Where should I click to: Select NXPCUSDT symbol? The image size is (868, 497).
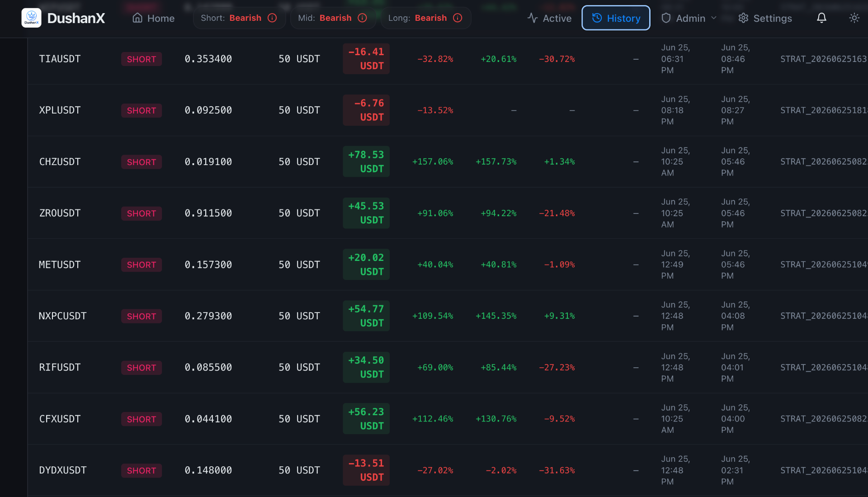(62, 316)
